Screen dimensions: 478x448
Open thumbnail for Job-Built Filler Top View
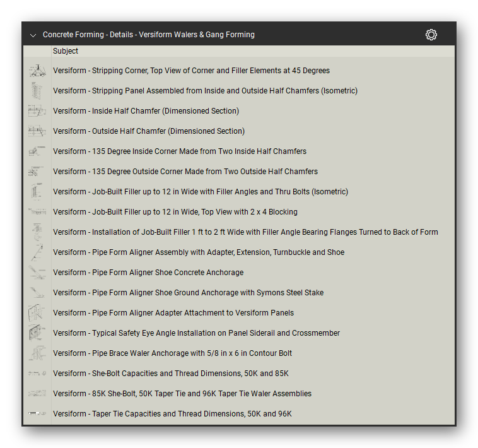(37, 211)
